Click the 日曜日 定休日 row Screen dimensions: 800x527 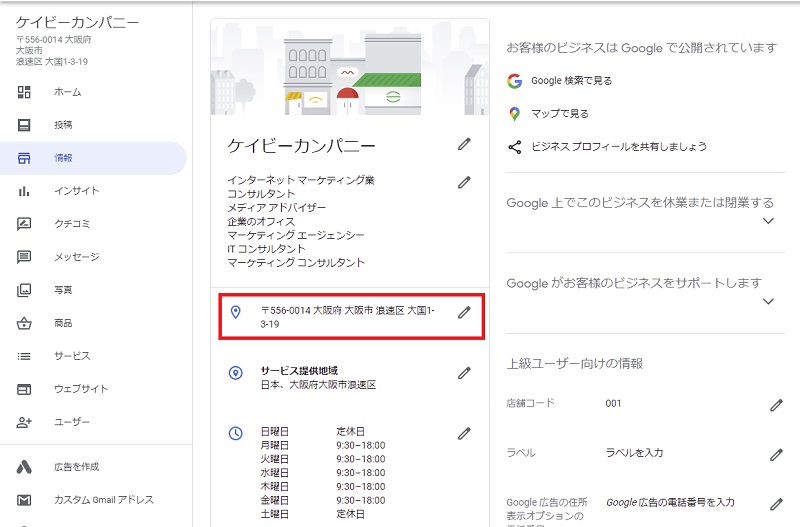[313, 432]
